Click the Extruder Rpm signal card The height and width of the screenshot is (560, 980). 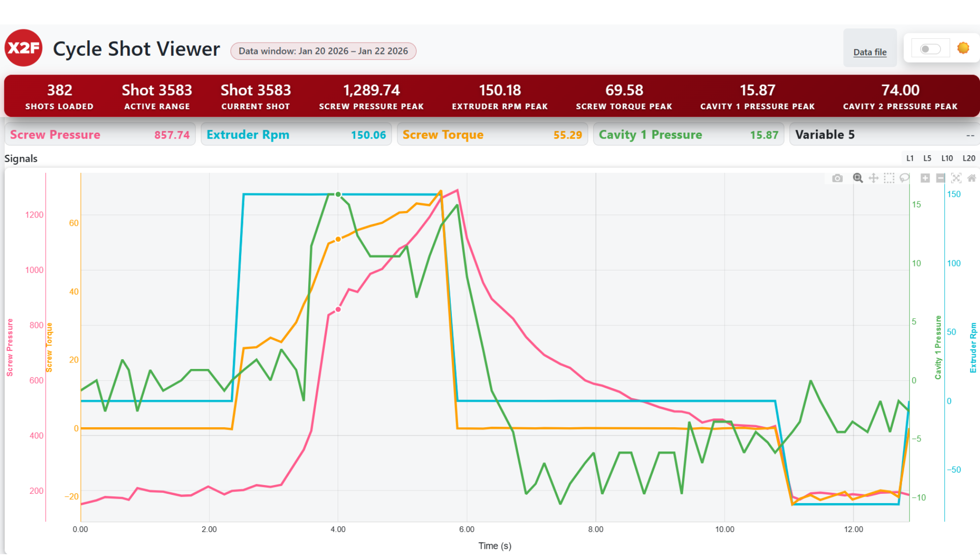coord(296,135)
